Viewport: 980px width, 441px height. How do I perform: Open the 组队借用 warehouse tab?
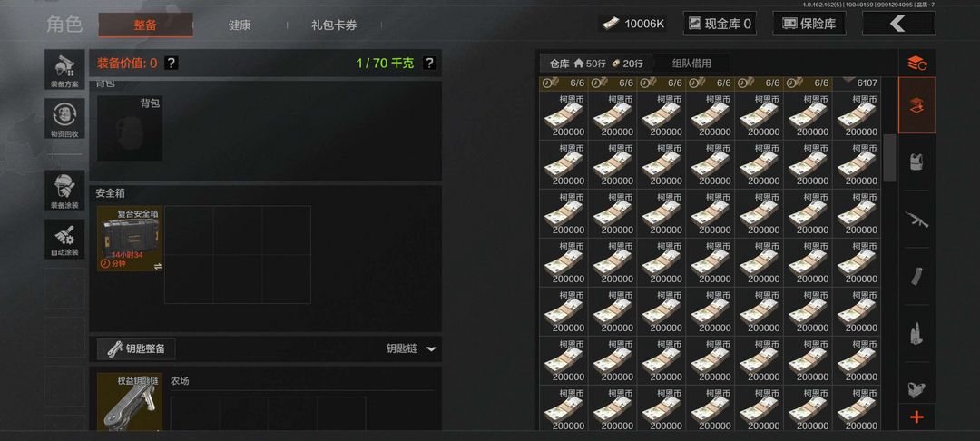click(x=691, y=64)
